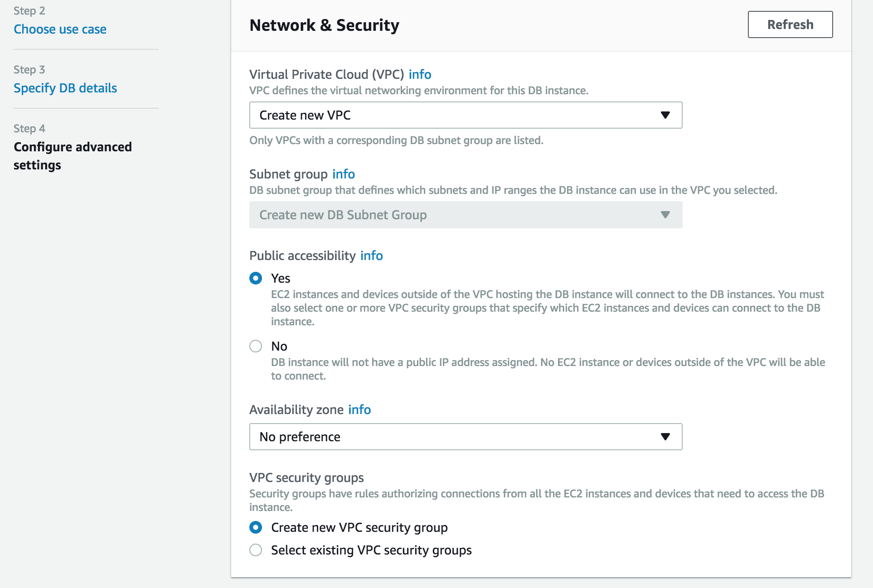View Subnet group info
Viewport: 873px width, 588px height.
point(343,174)
